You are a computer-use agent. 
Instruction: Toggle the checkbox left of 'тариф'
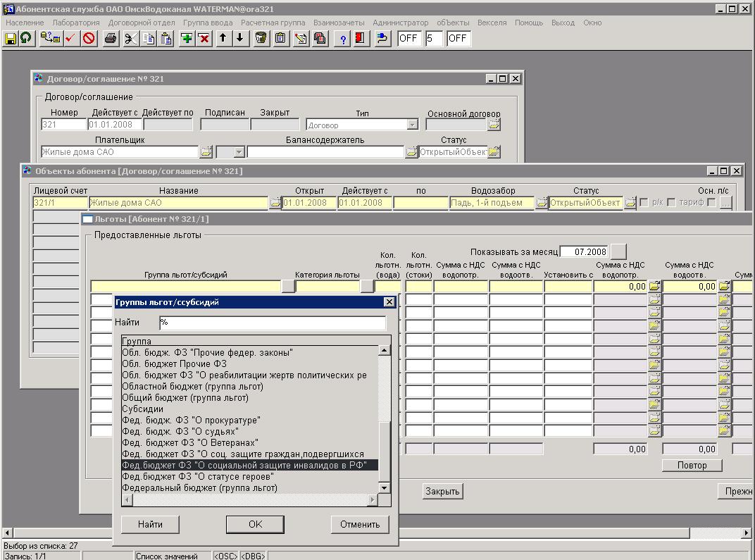pos(671,203)
